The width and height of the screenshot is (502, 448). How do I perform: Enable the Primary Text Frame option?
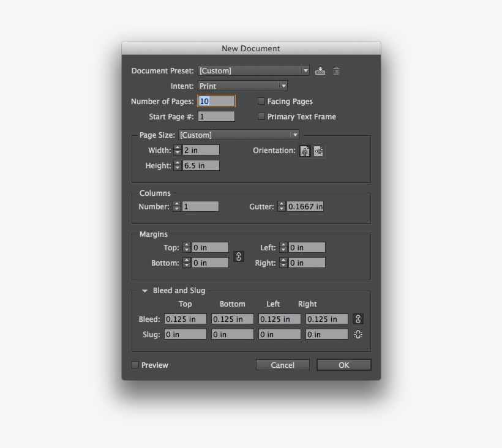click(261, 116)
